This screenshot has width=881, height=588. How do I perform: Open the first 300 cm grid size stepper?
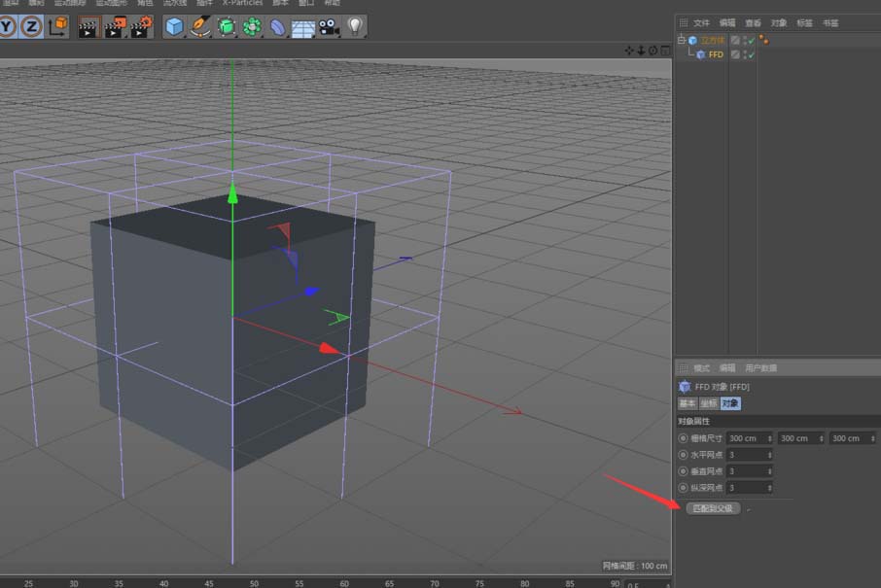pyautogui.click(x=769, y=438)
